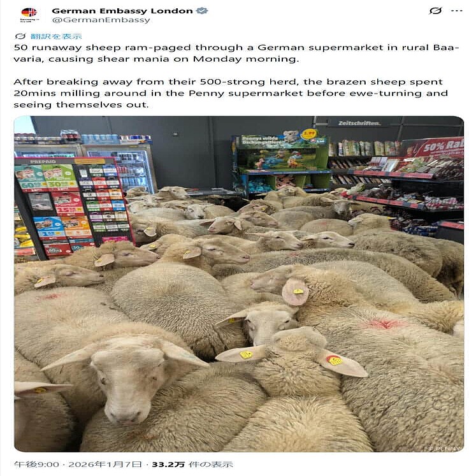The width and height of the screenshot is (476, 476).
Task: Click the tweet's first paragraph about runaway sheep
Action: click(236, 53)
